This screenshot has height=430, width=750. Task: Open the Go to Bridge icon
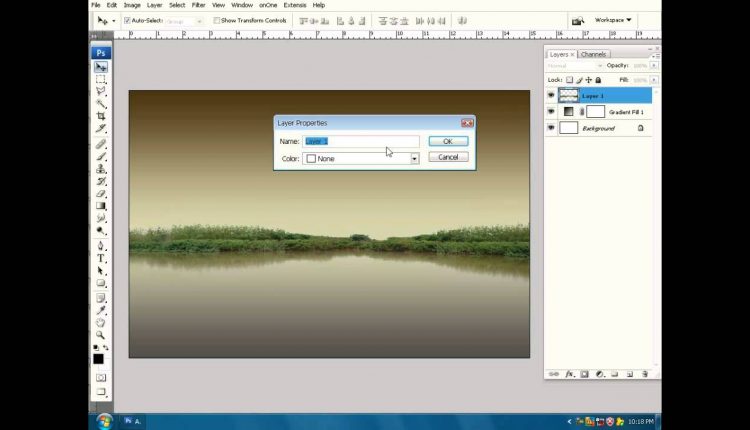(x=578, y=21)
